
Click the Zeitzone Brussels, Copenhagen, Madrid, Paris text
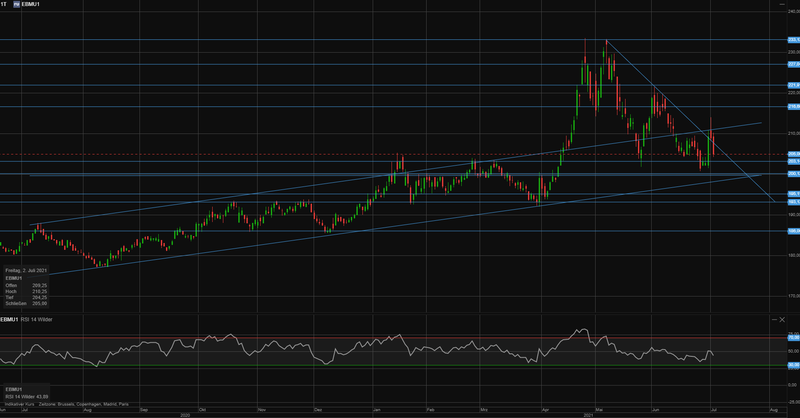click(83, 402)
